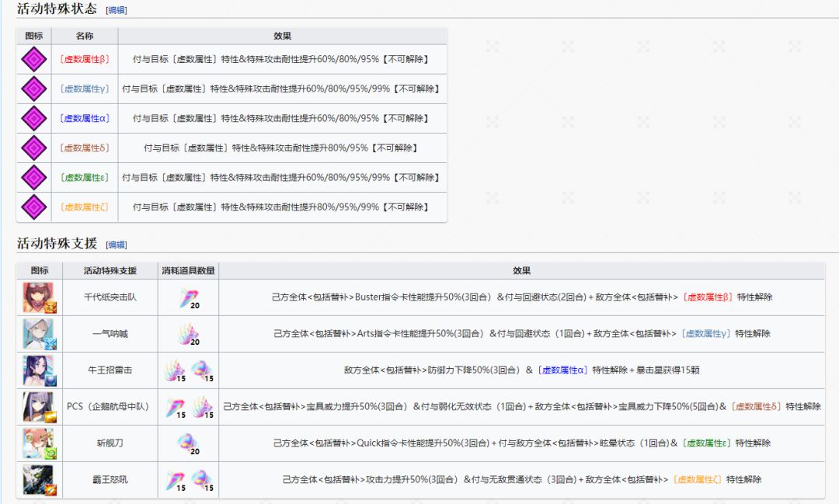Screen dimensions: 839x504
Task: Select the 霸王怒吼 name cell
Action: [x=110, y=479]
